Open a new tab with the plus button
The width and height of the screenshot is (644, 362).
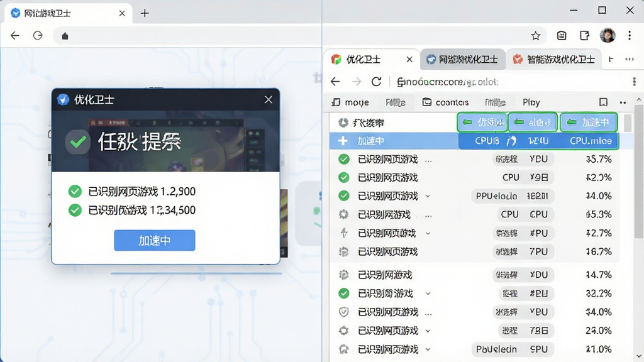(145, 13)
